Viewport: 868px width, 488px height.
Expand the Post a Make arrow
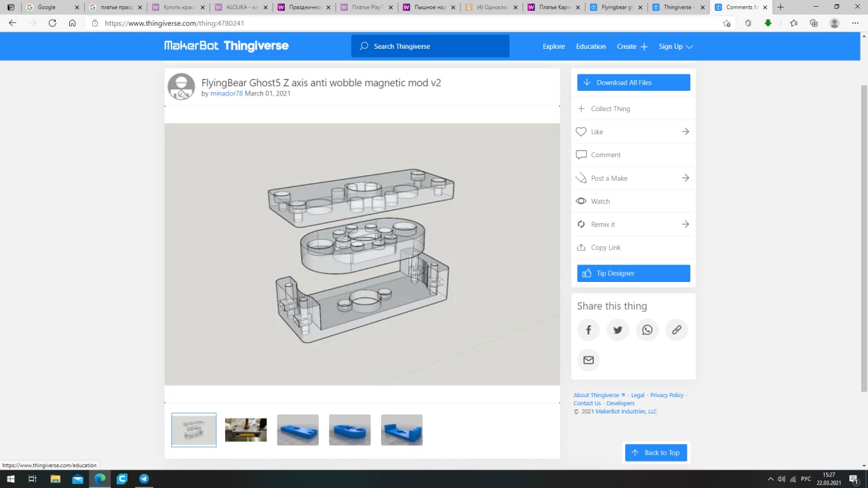click(686, 178)
